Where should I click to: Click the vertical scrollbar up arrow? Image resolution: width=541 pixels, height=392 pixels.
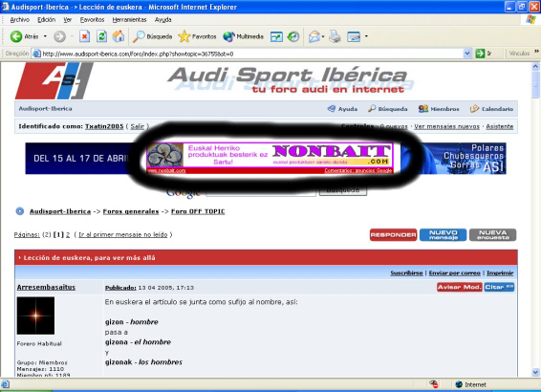535,66
